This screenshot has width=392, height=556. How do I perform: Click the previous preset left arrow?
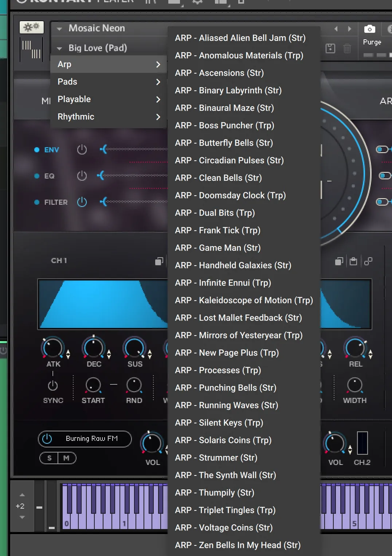pyautogui.click(x=336, y=29)
